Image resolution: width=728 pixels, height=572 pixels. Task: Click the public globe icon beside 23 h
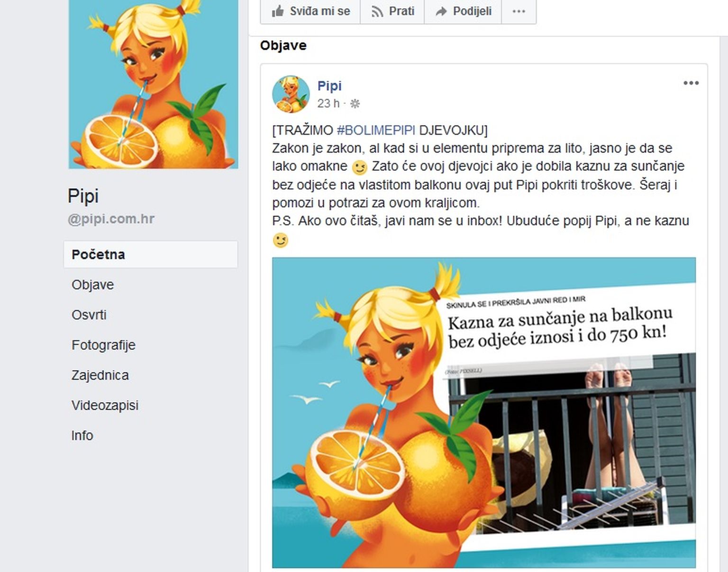pyautogui.click(x=355, y=103)
